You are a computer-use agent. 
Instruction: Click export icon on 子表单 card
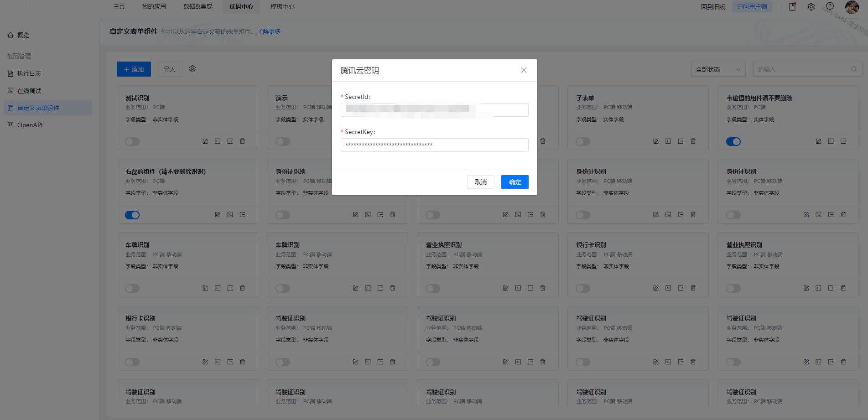point(681,141)
